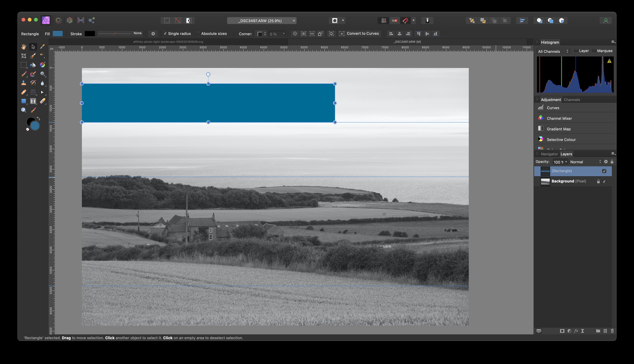Viewport: 634px width, 364px height.
Task: Select the Rectangle shape tool
Action: pyautogui.click(x=24, y=101)
